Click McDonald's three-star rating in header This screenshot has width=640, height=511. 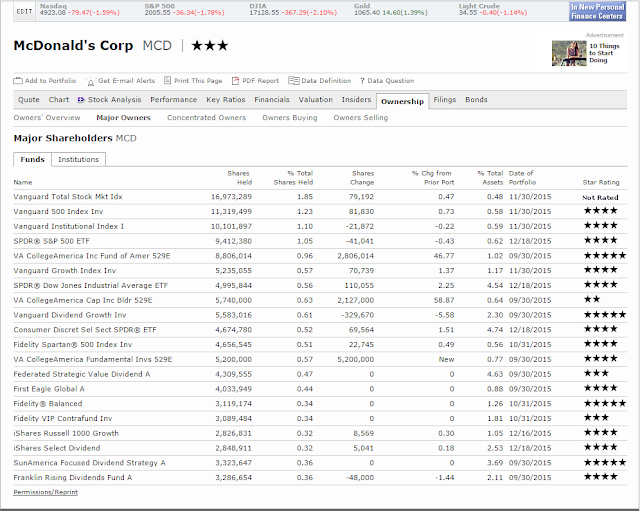[210, 45]
